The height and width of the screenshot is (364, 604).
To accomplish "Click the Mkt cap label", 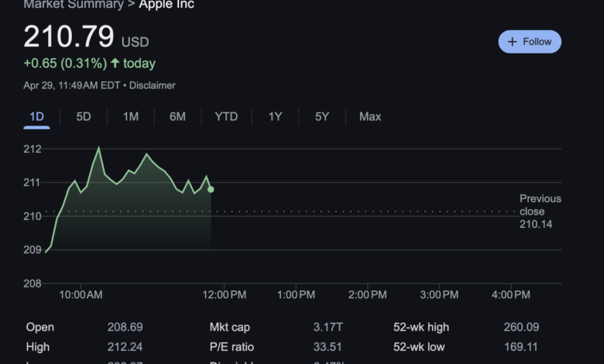I will pyautogui.click(x=230, y=327).
